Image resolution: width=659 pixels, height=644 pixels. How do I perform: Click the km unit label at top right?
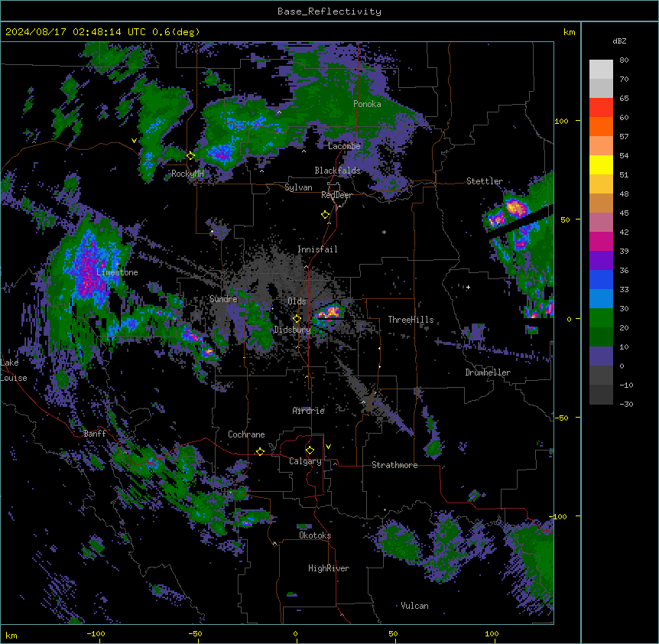(569, 32)
